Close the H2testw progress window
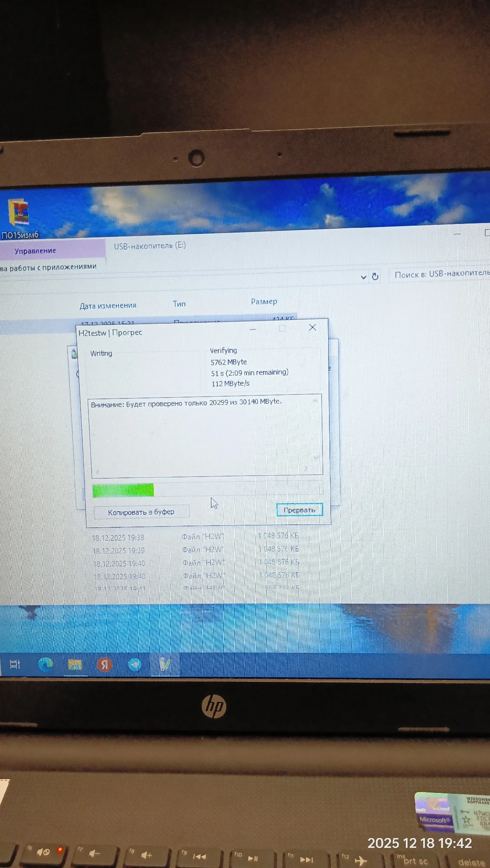The height and width of the screenshot is (868, 490). [312, 327]
